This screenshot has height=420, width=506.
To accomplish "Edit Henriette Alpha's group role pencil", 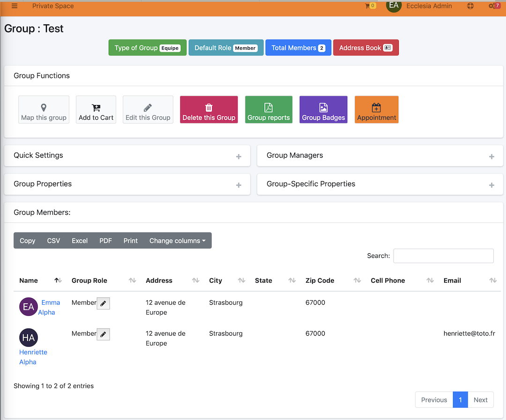I will pos(103,334).
